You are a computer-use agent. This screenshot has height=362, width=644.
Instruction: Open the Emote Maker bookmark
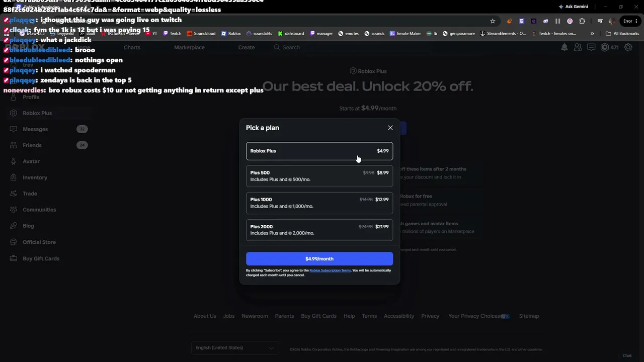pyautogui.click(x=405, y=34)
